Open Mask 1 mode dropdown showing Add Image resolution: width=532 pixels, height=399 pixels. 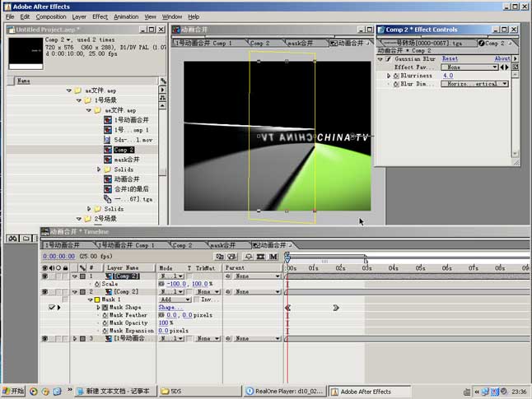tap(175, 299)
